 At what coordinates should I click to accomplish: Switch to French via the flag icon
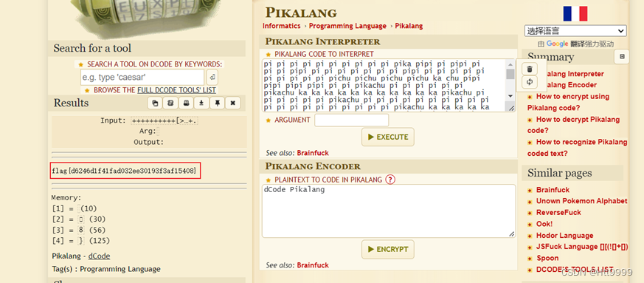[x=575, y=13]
